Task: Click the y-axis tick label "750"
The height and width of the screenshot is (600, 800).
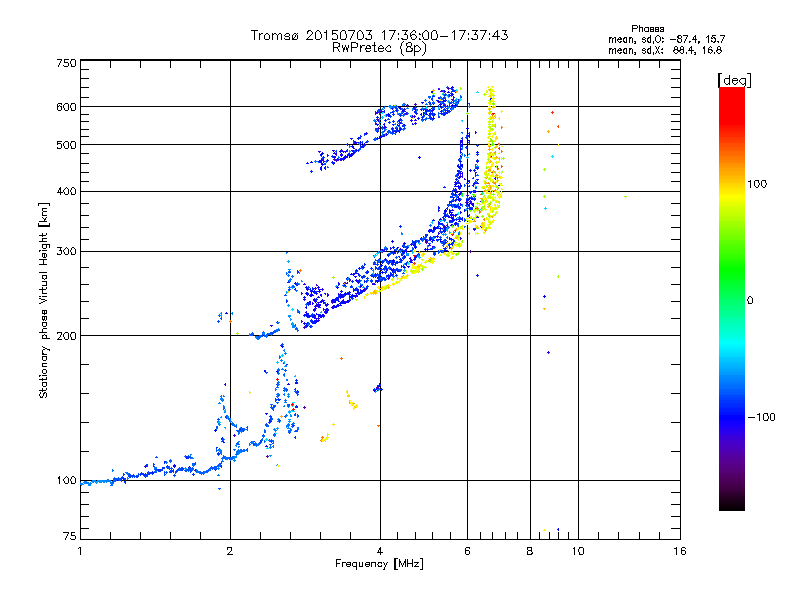Action: (x=66, y=63)
